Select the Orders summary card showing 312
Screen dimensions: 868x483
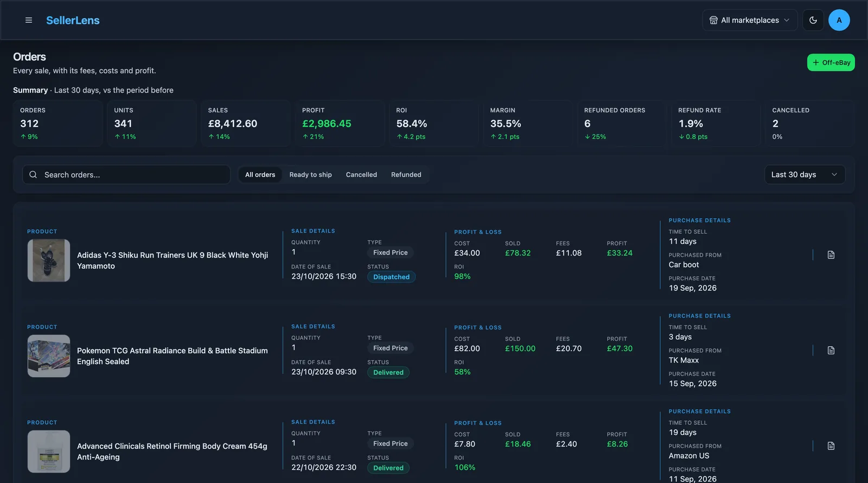pos(58,123)
